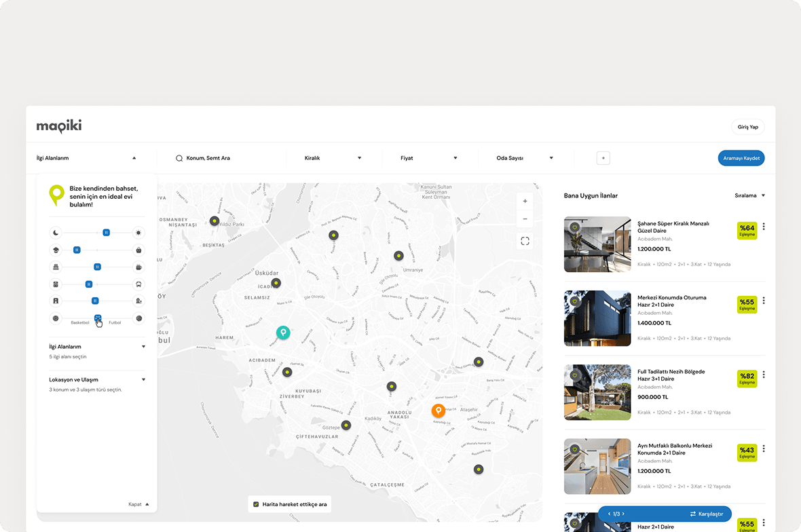801x532 pixels.
Task: Click the 'Giriş Yap' button
Action: pos(747,127)
